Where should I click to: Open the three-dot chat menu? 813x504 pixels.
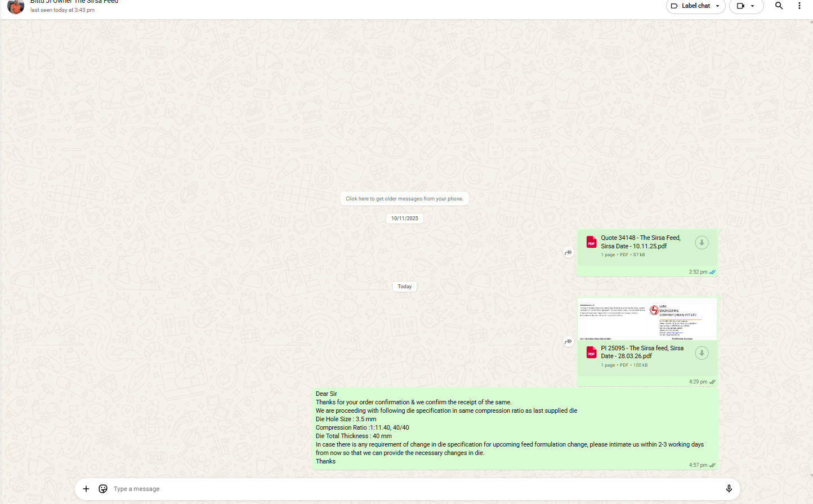799,6
